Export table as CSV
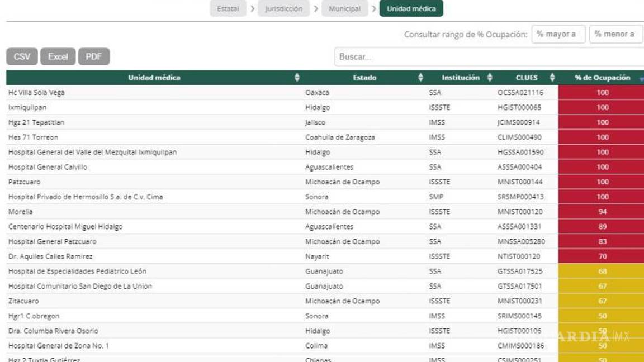This screenshot has height=362, width=644. [22, 56]
